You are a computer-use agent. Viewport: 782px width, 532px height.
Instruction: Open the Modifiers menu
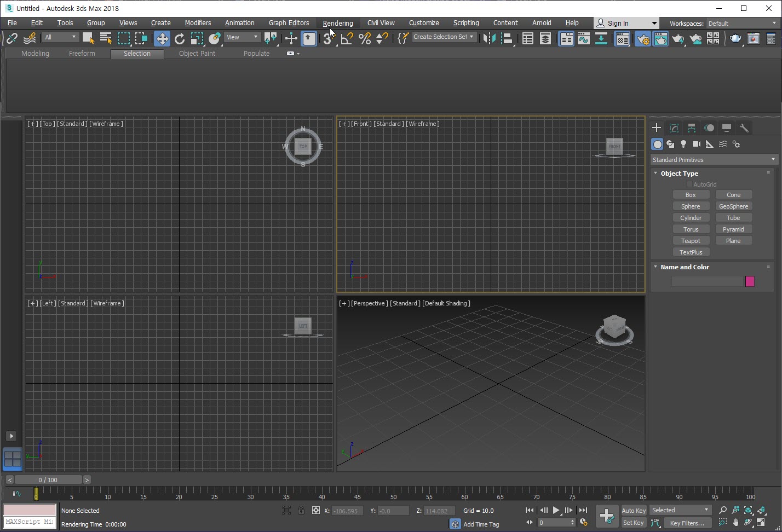click(x=198, y=23)
